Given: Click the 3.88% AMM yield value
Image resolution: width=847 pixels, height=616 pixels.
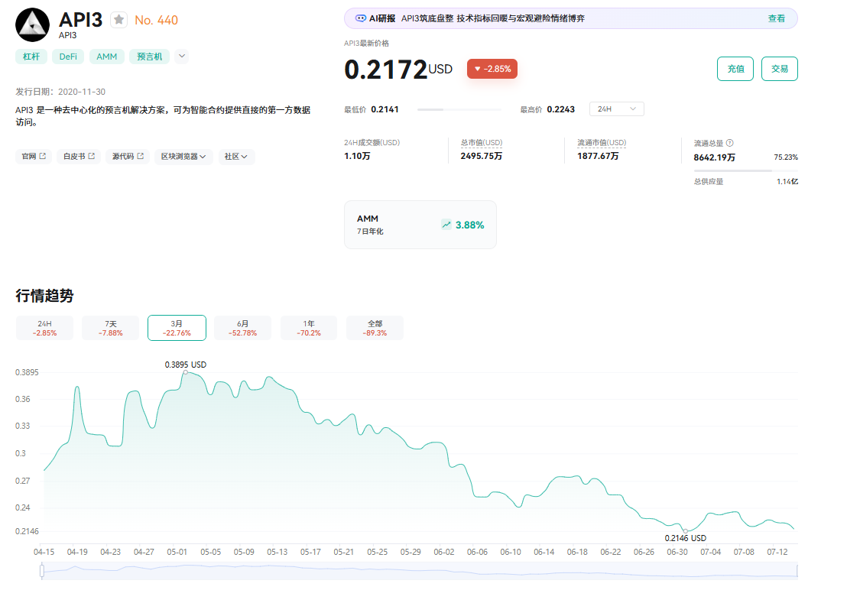Looking at the screenshot, I should tap(469, 225).
